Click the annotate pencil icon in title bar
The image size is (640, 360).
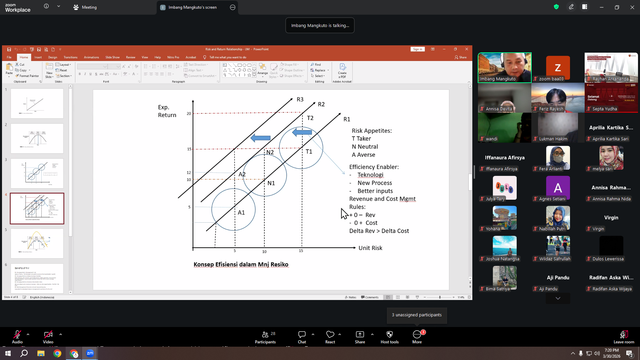[571, 7]
